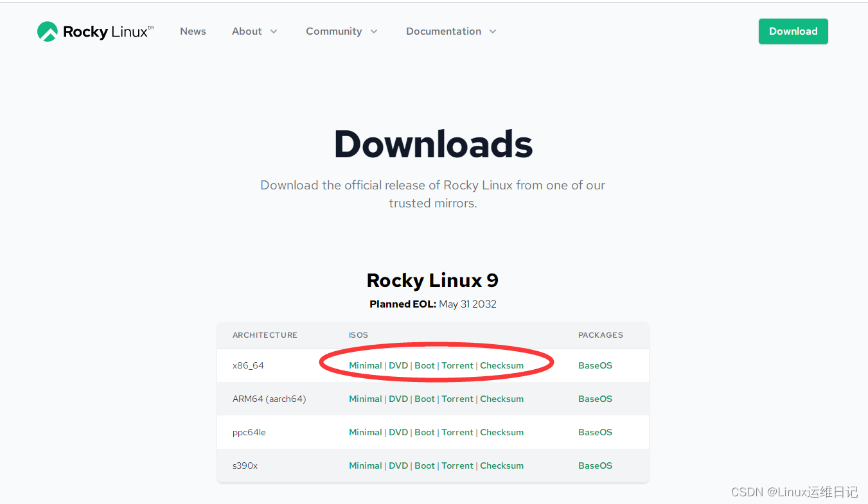Click the ARCHITECTURE column header
The width and height of the screenshot is (868, 504).
click(x=265, y=335)
